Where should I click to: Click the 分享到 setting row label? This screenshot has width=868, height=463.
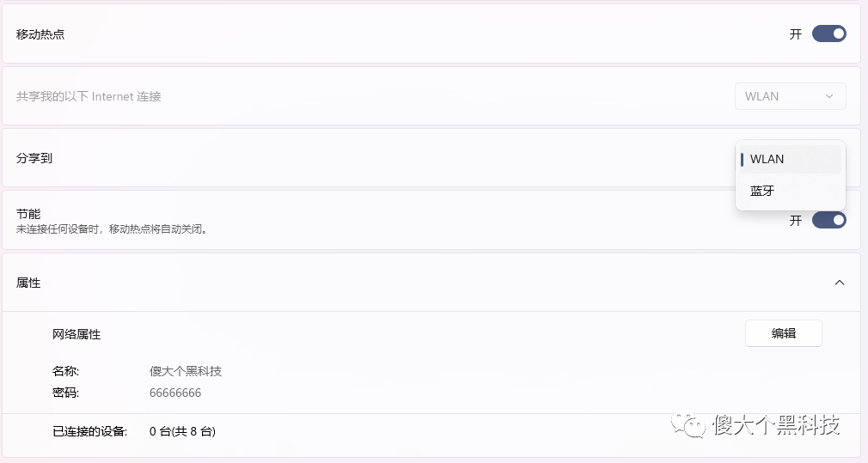[34, 158]
